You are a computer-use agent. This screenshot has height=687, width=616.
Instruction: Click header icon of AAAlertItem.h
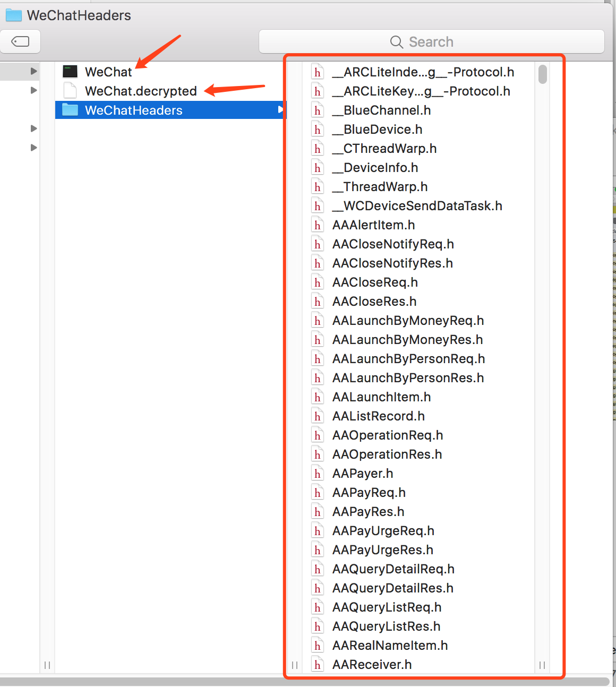318,225
